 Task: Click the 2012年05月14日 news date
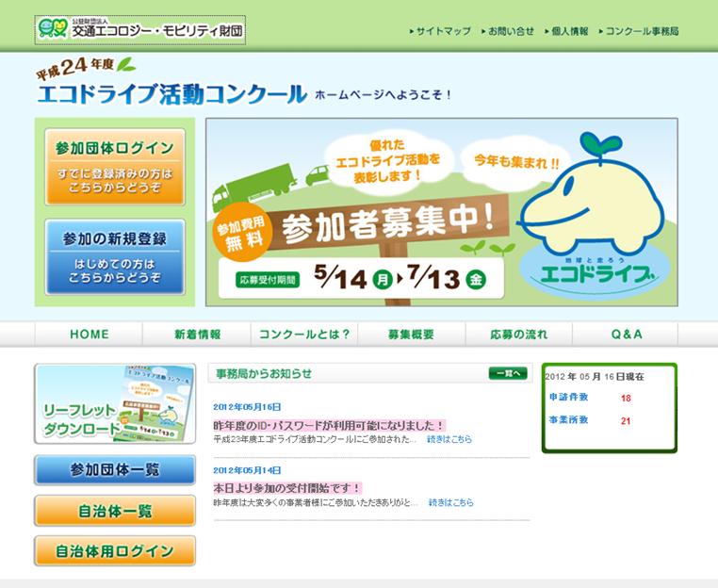[247, 470]
